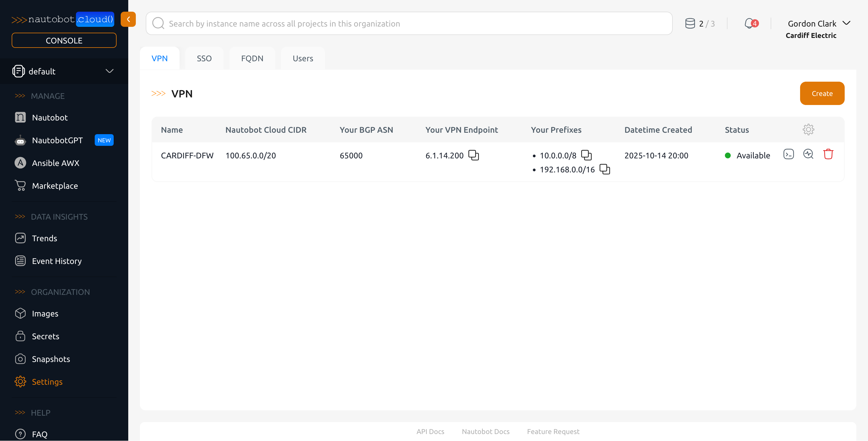This screenshot has width=868, height=441.
Task: Open Ansible AWX from the sidebar
Action: 56,163
